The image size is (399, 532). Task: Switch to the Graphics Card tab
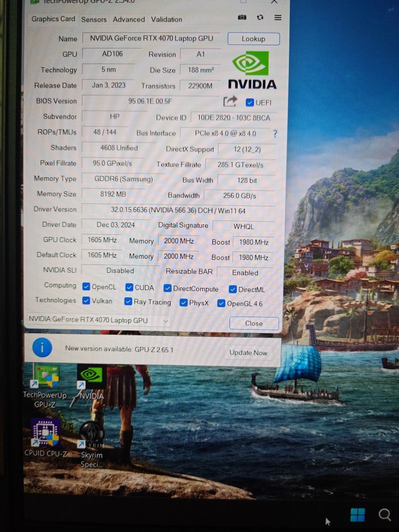[53, 19]
